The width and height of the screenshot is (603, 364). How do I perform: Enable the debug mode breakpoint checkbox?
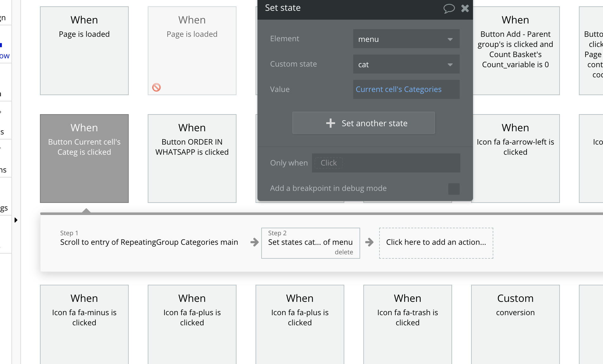point(454,189)
